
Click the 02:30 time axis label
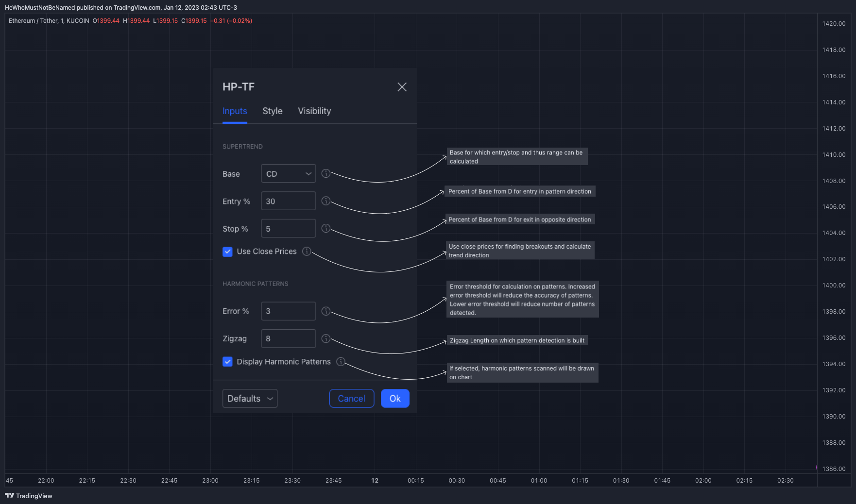(785, 481)
